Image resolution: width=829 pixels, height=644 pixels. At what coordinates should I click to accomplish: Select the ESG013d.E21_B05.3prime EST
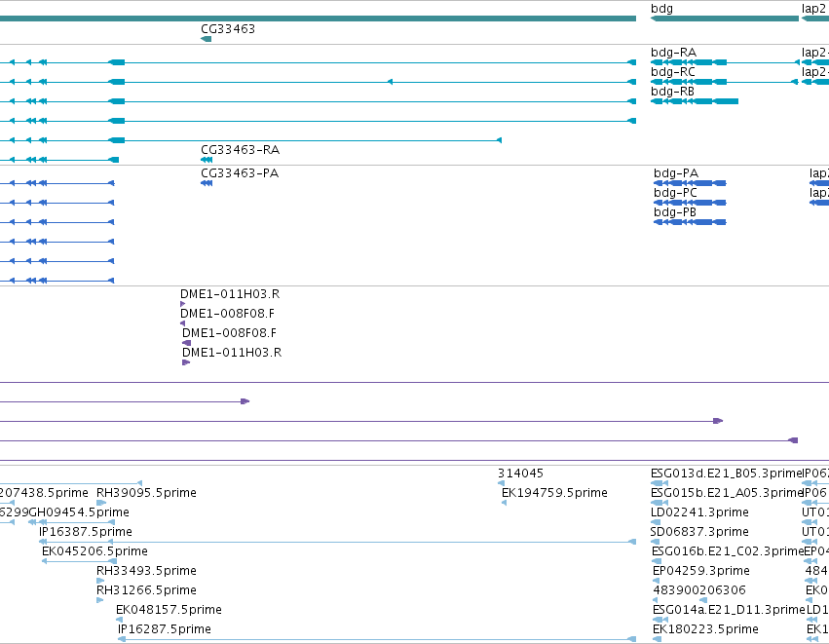pos(659,482)
